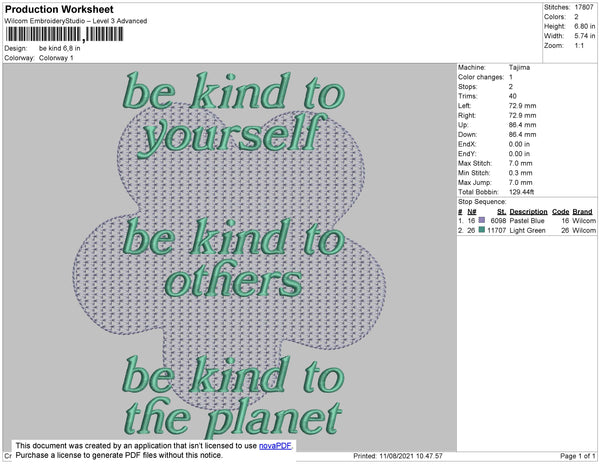600x464 pixels.
Task: Select Up value 86.4 mm
Action: (522, 125)
